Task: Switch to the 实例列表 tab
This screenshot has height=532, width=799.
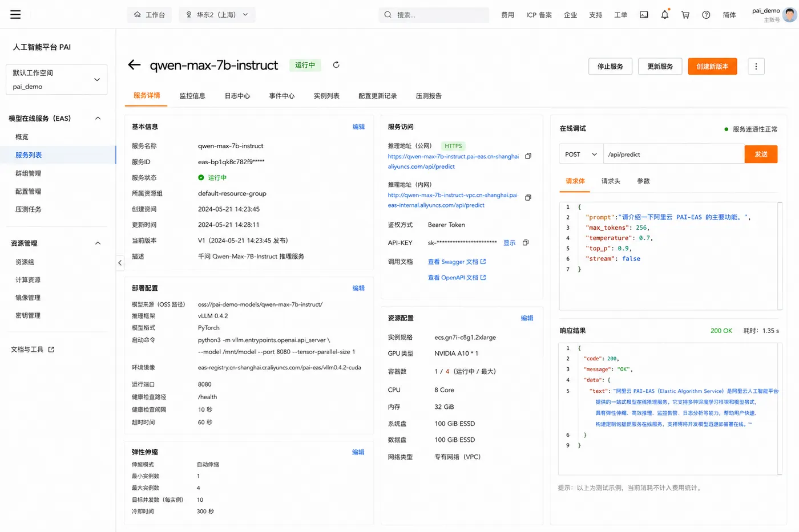Action: pos(326,96)
